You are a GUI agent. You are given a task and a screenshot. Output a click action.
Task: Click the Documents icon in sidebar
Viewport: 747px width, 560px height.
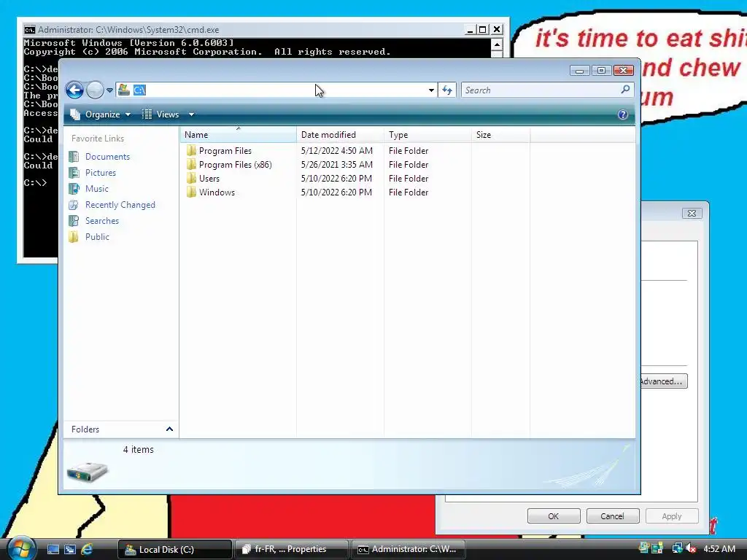[x=74, y=157]
